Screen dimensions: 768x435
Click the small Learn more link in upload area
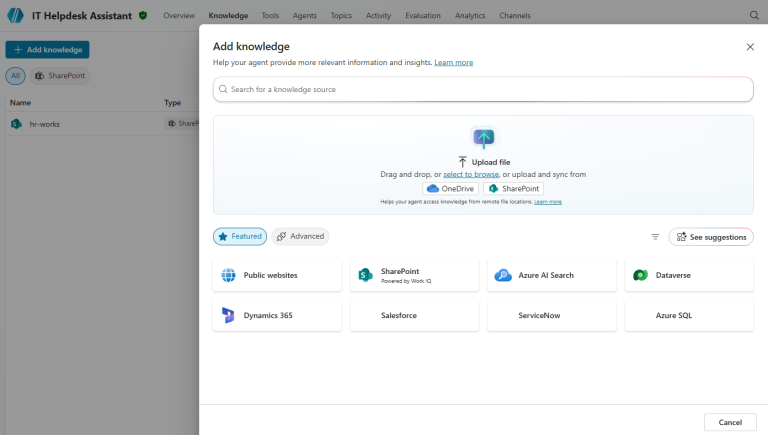pyautogui.click(x=548, y=202)
